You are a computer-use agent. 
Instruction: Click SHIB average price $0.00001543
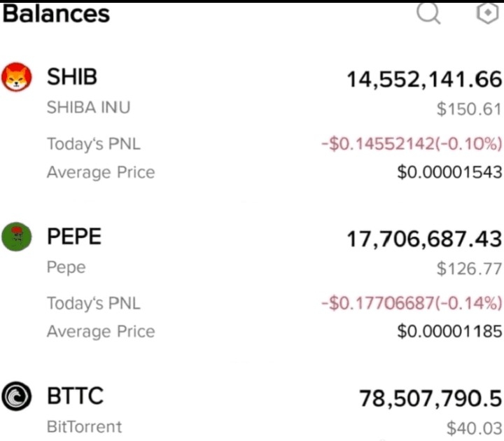click(449, 171)
